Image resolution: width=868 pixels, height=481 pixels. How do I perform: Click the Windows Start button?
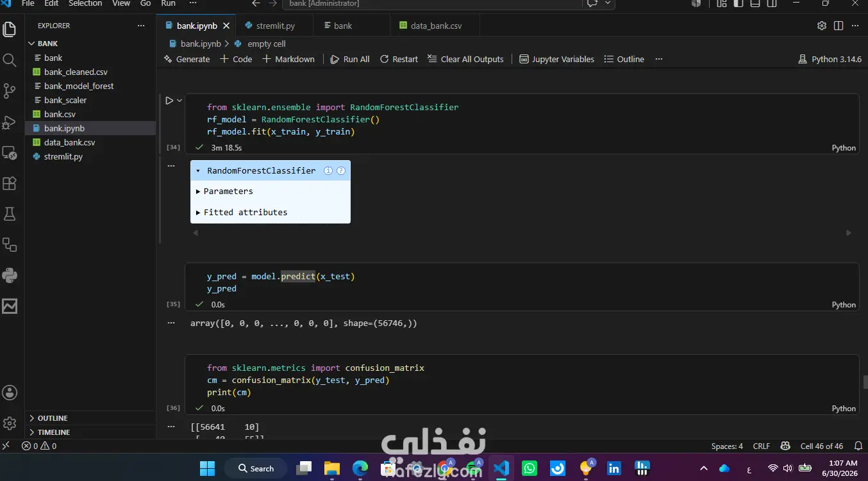point(207,468)
